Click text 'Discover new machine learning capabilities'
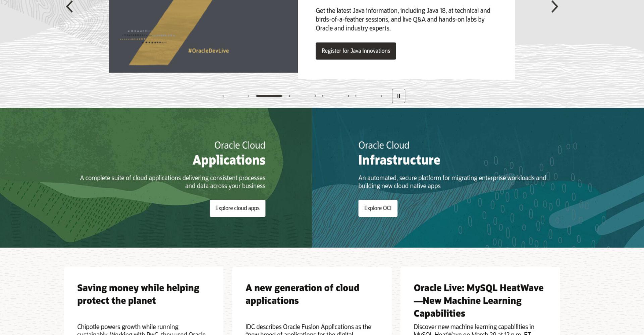This screenshot has width=644, height=335. point(471,327)
